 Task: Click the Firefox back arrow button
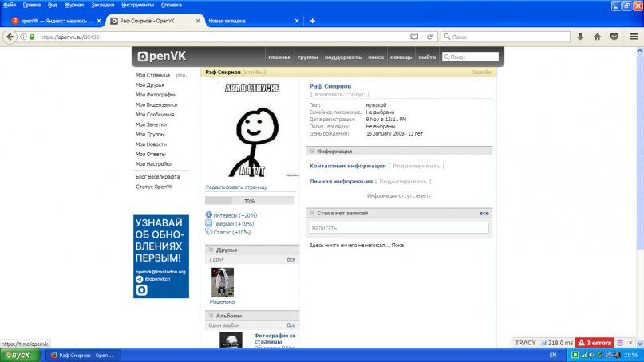[11, 37]
